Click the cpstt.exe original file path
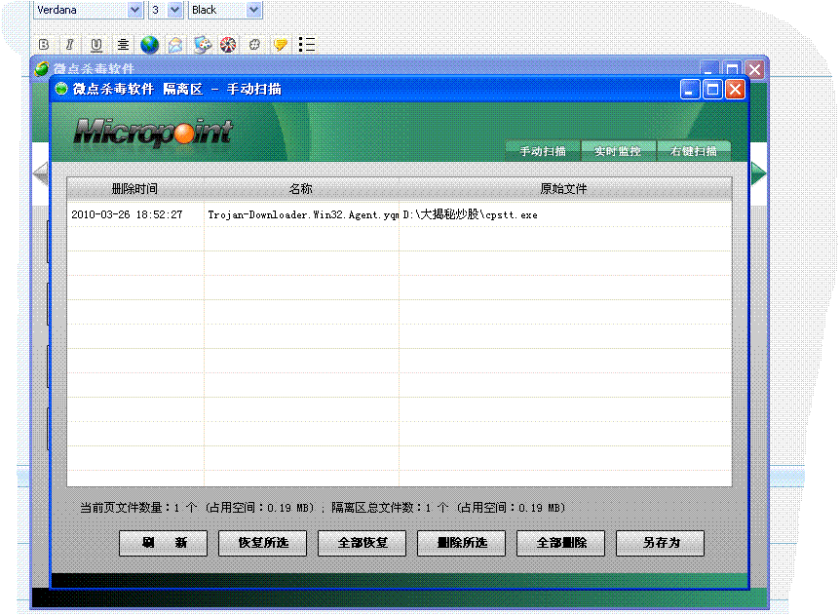Viewport: 840px width, 616px height. [x=470, y=214]
